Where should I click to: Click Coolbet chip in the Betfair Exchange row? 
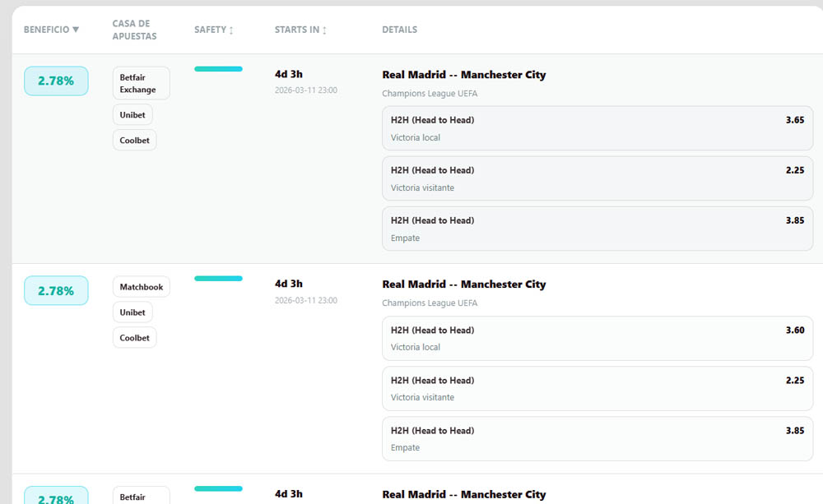click(x=134, y=141)
